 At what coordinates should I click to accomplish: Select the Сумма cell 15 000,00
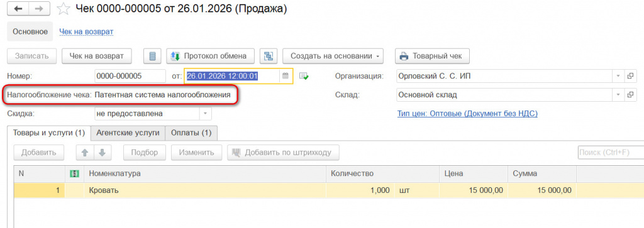542,190
